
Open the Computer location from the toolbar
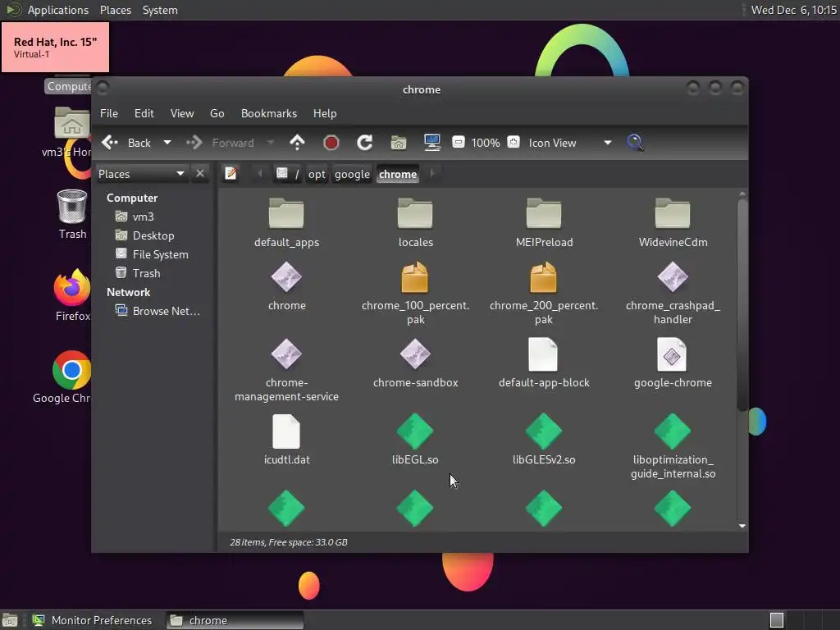click(x=432, y=143)
